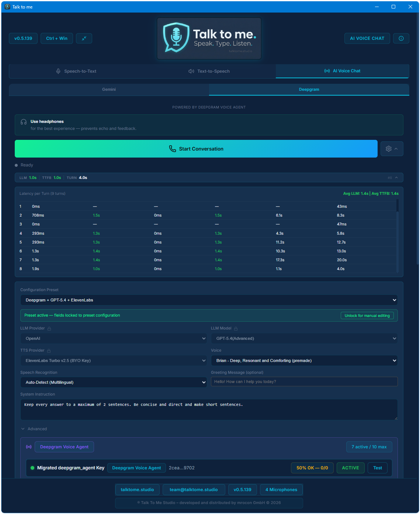
Task: Click the TURN 4.0s stat
Action: (x=77, y=178)
